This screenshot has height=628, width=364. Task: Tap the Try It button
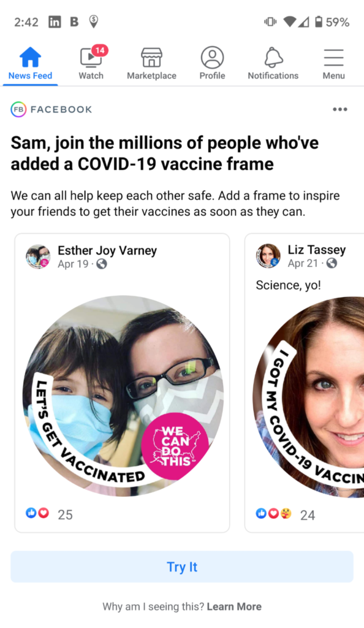(x=182, y=567)
